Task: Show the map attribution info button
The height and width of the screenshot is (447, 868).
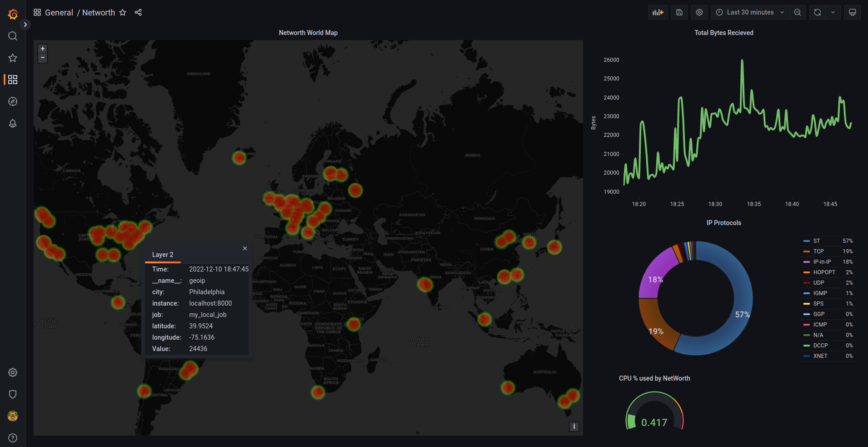Action: (x=574, y=427)
